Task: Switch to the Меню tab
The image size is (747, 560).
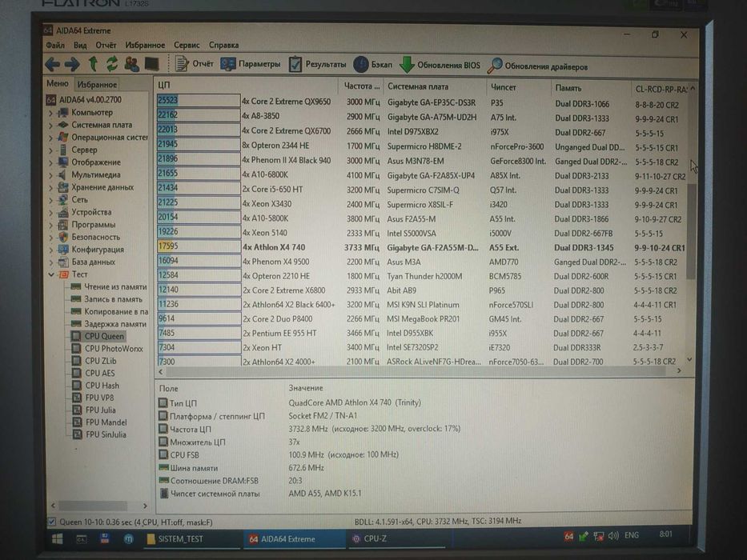Action: [x=58, y=83]
